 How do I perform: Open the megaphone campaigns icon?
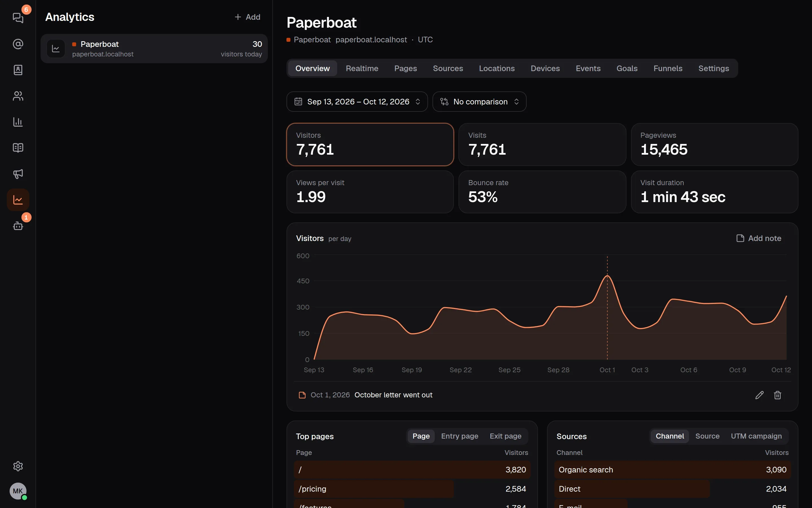coord(18,174)
